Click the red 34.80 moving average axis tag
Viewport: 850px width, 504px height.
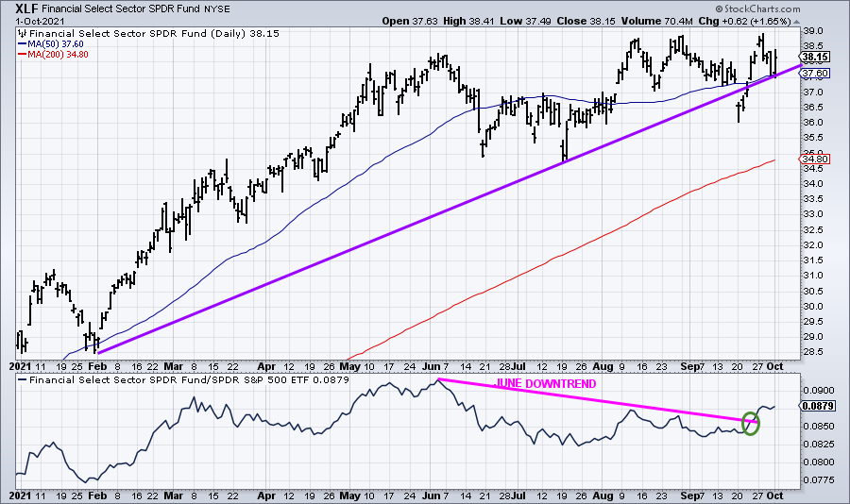pos(815,159)
